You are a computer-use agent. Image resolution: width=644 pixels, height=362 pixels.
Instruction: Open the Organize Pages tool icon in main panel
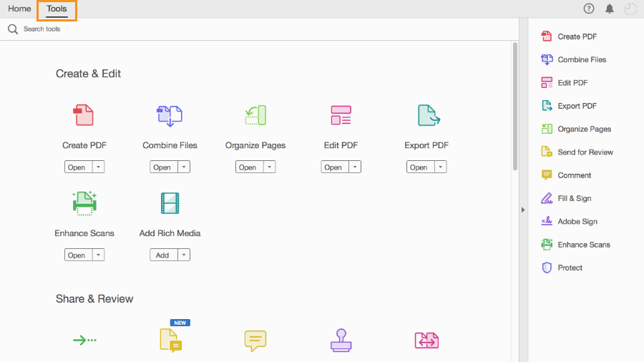click(255, 115)
